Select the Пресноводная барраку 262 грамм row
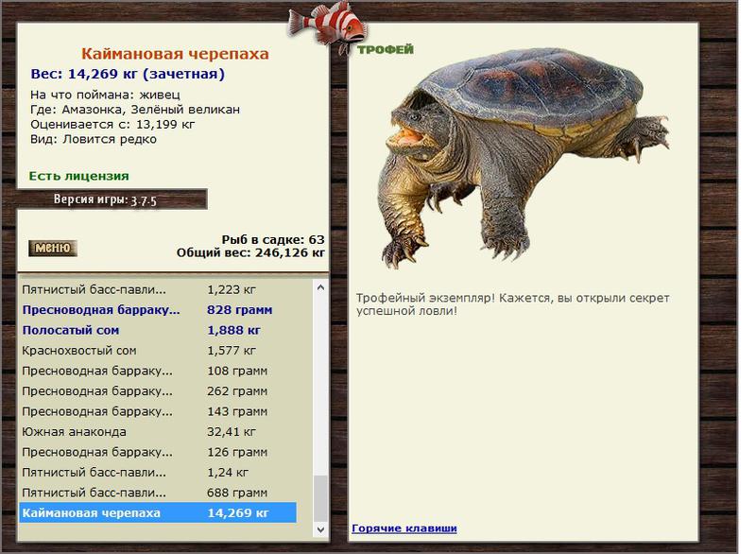This screenshot has height=554, width=756. pyautogui.click(x=158, y=391)
